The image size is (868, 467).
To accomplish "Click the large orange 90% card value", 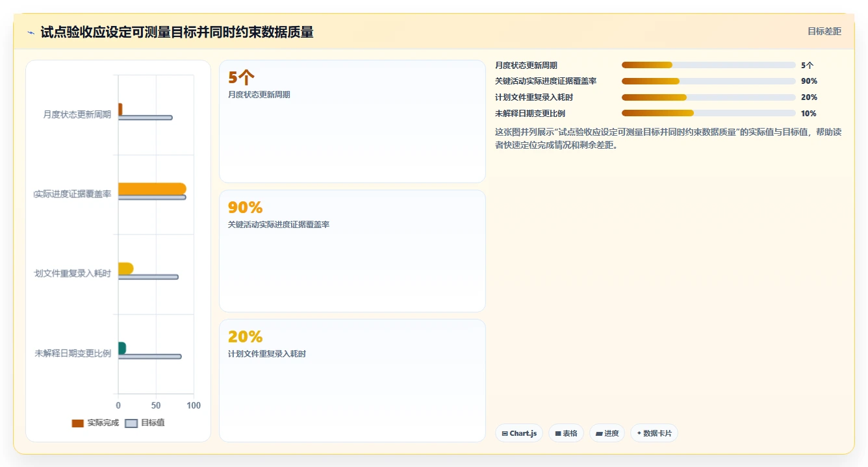I will (245, 207).
